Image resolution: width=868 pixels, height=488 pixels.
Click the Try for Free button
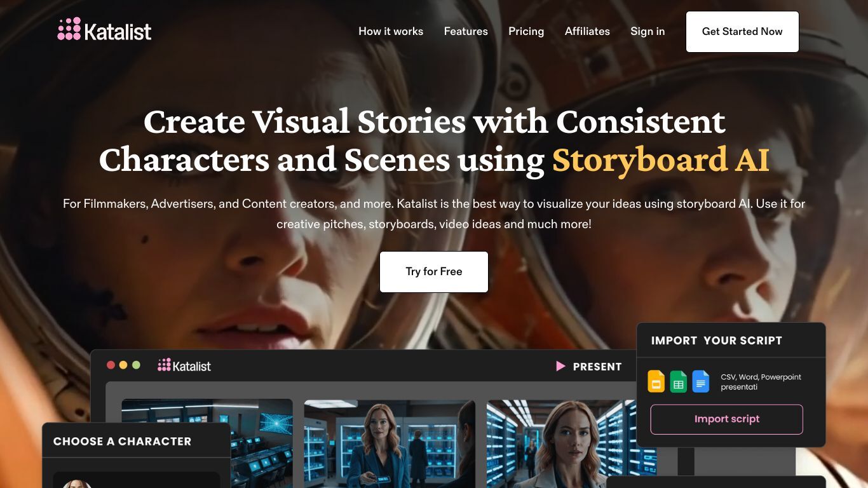[434, 272]
